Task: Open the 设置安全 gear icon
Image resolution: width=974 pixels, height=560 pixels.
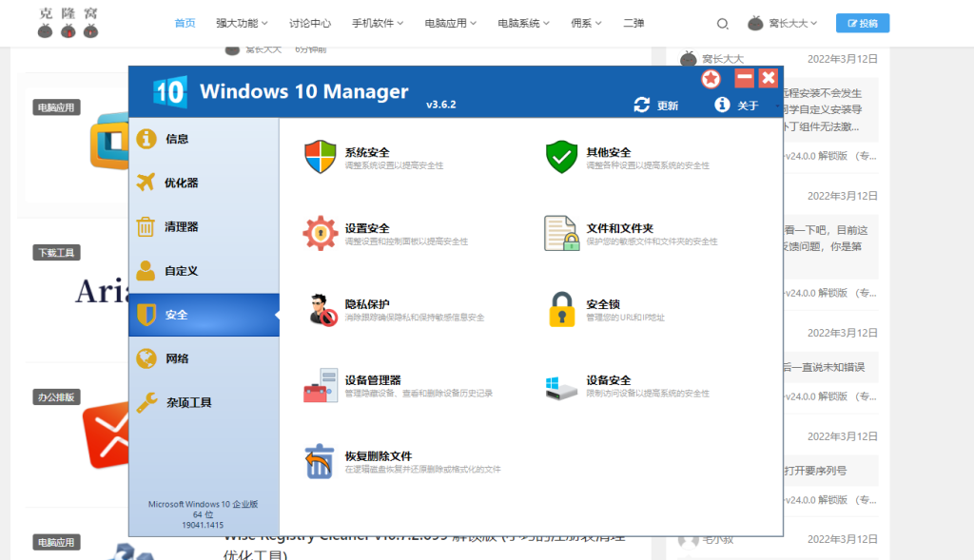Action: click(320, 233)
